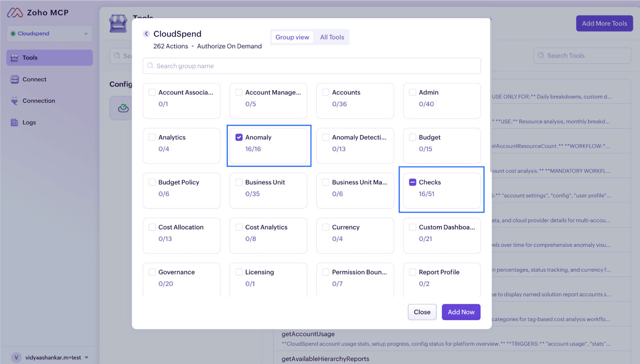
Task: Check the Report Profile group checkbox
Action: click(412, 272)
